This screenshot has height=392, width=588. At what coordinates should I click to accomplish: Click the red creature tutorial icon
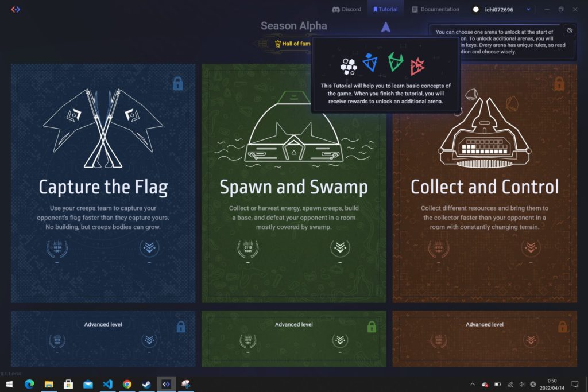pos(417,67)
